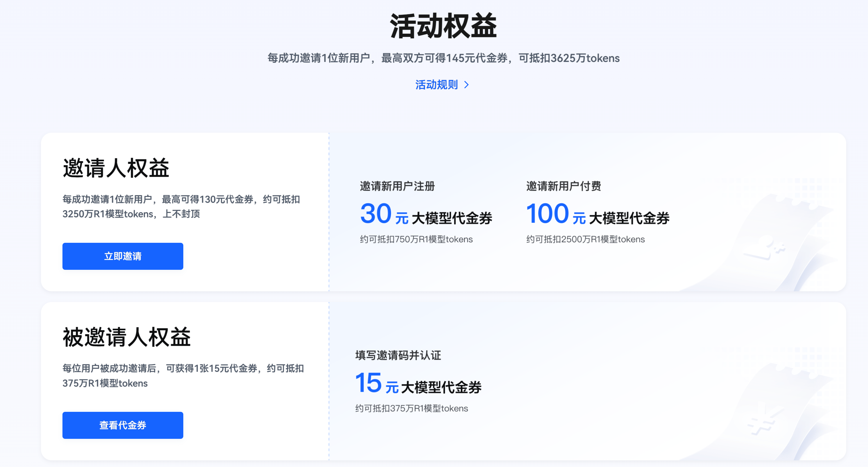
Task: Click the 填写邀请码并认证 label
Action: pyautogui.click(x=398, y=355)
